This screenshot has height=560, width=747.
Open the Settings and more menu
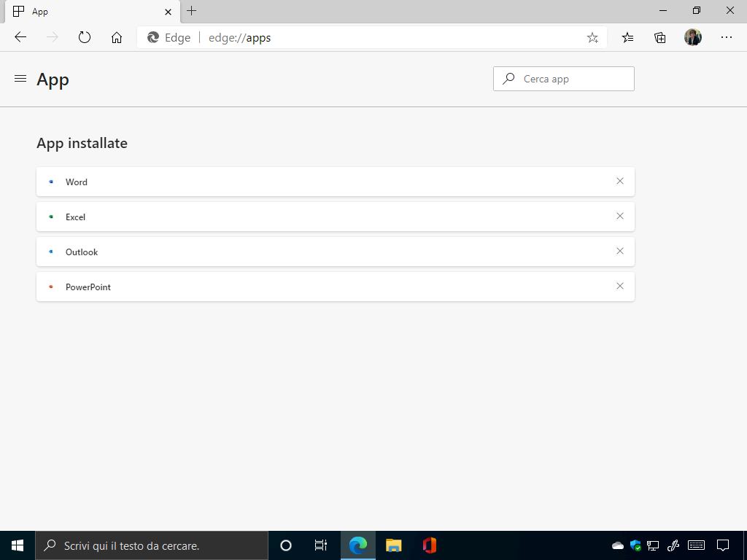click(726, 37)
